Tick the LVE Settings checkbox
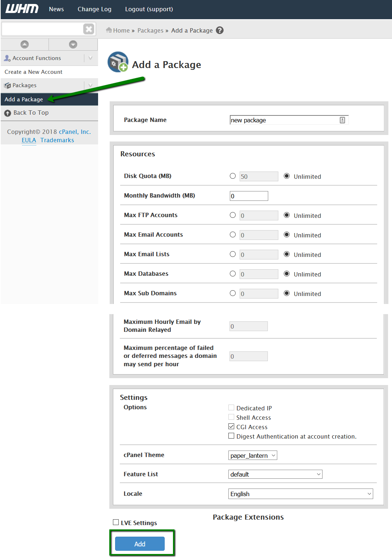The image size is (392, 558). (x=116, y=522)
